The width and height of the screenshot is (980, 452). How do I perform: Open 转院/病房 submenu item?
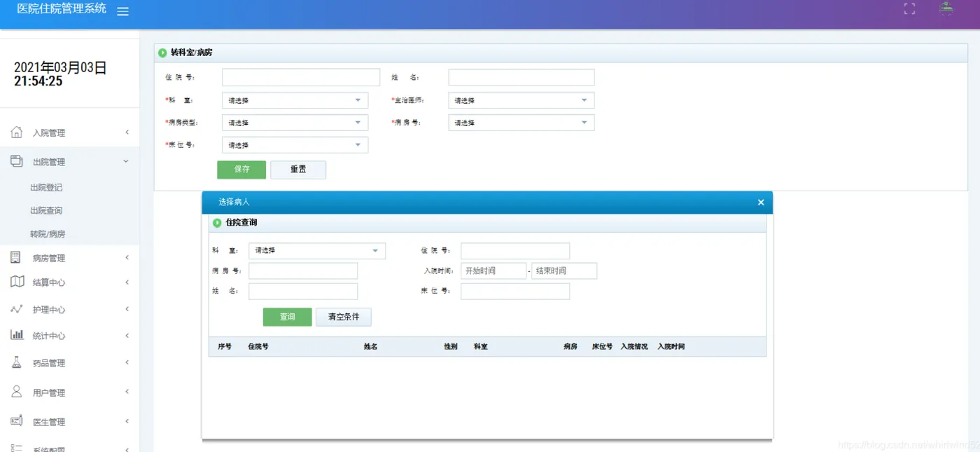pyautogui.click(x=48, y=234)
